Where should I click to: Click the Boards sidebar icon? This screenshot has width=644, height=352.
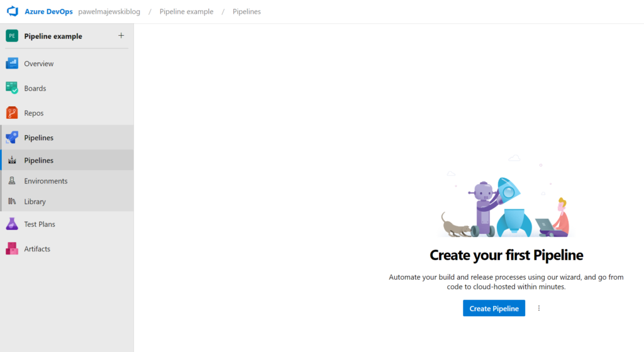[x=12, y=88]
